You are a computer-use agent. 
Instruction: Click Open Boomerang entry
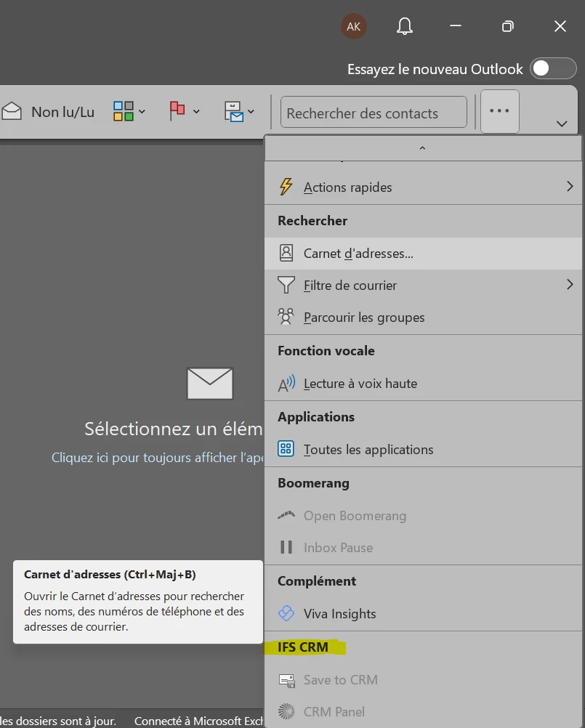click(x=423, y=516)
